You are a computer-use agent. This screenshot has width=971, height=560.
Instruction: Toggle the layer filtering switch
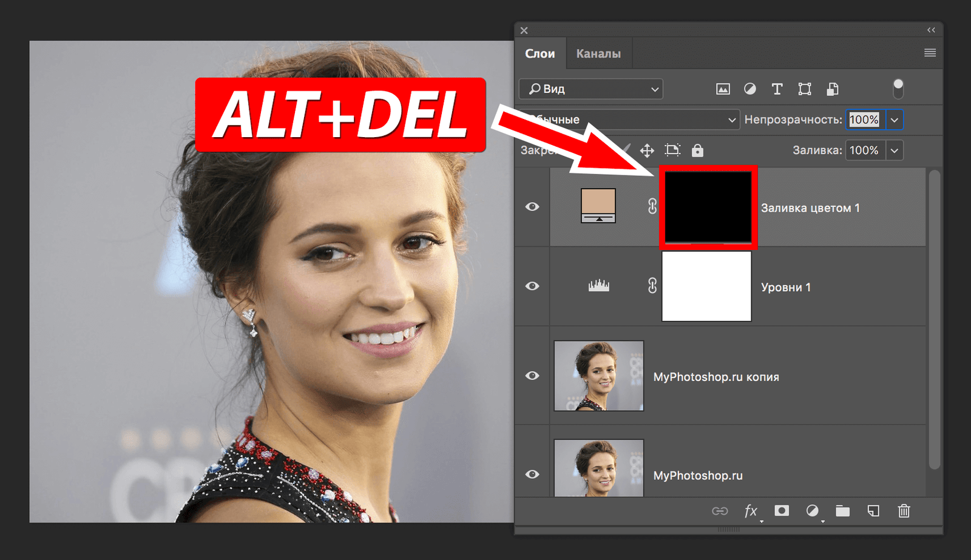898,88
